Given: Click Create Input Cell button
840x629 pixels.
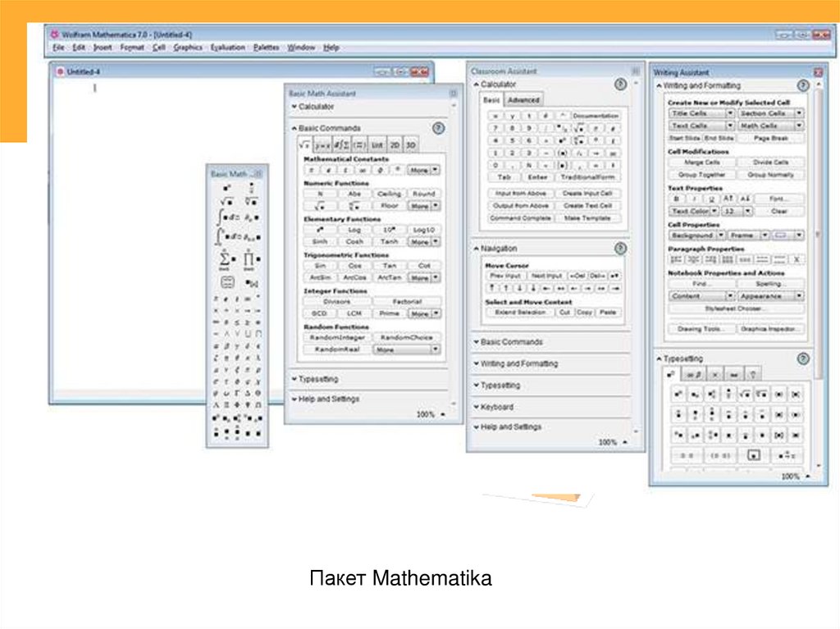Looking at the screenshot, I should (x=587, y=194).
